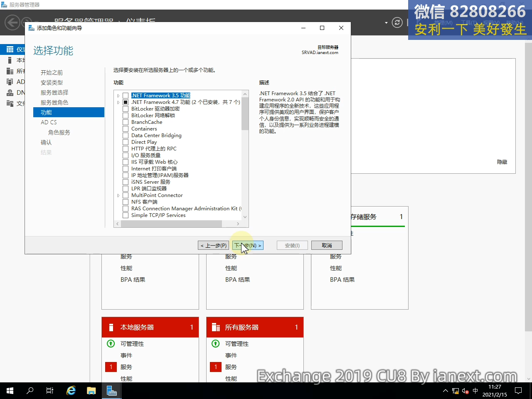Open the network tray icon
The image size is (532, 399).
tap(456, 391)
